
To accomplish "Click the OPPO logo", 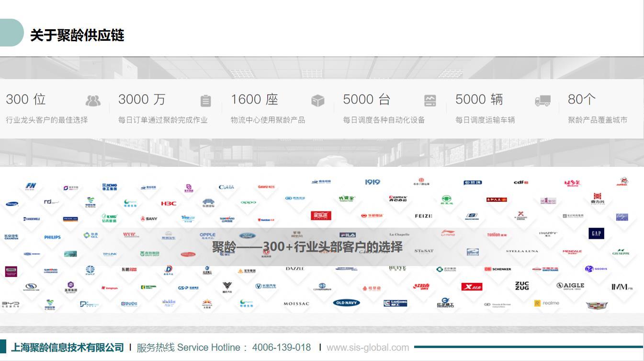I will coord(249,202).
